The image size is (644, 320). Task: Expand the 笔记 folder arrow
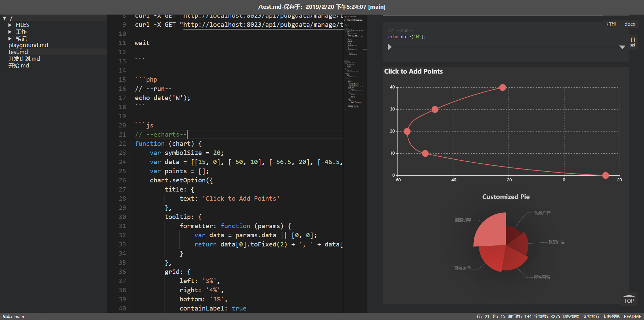(x=10, y=39)
